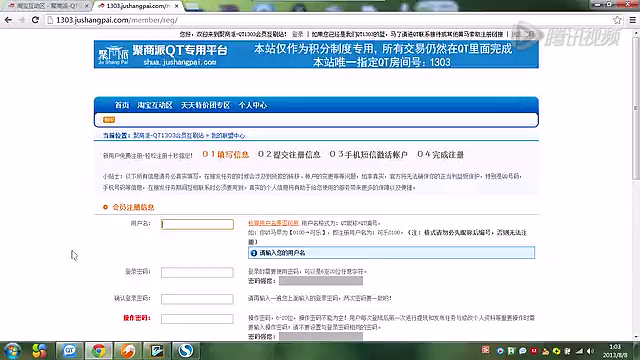Open 首页 in the navigation bar
The width and height of the screenshot is (640, 360).
click(x=122, y=105)
